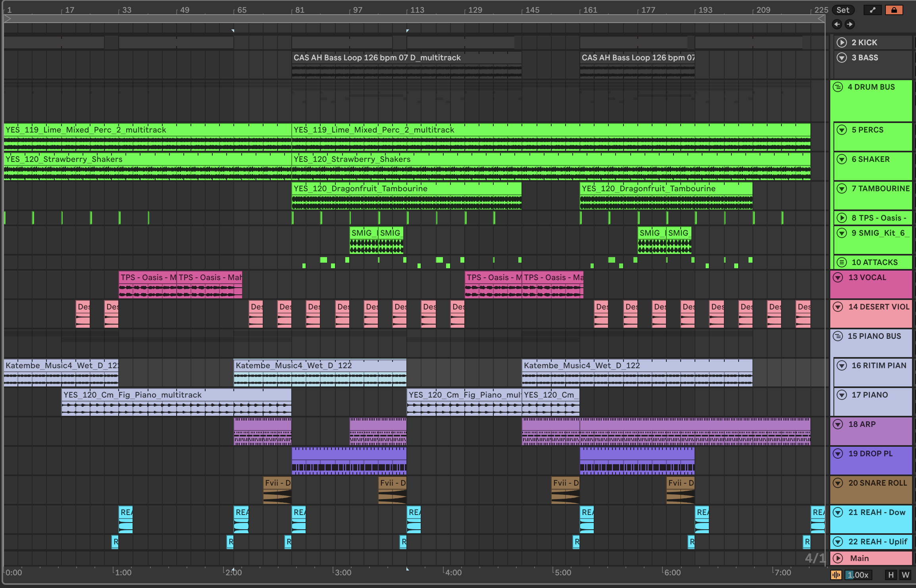
Task: Click the H optimize height button
Action: click(891, 575)
